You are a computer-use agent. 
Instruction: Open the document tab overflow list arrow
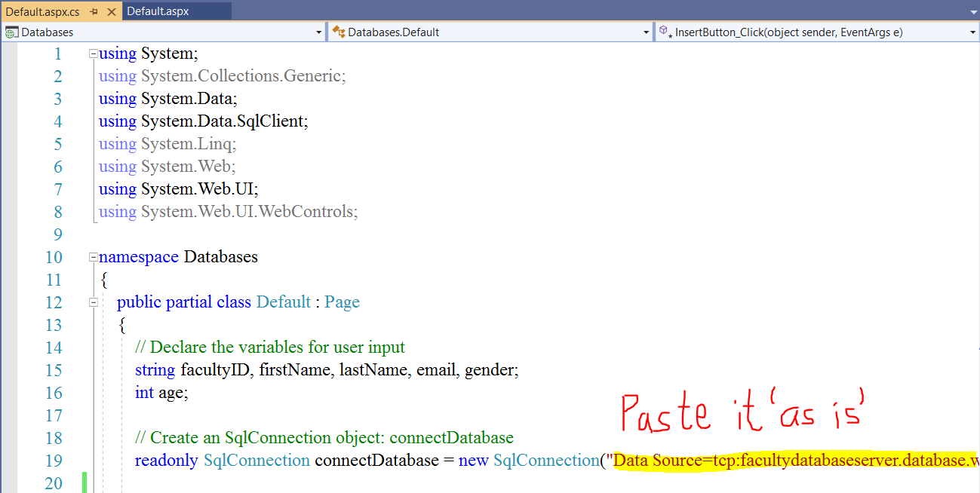(971, 12)
